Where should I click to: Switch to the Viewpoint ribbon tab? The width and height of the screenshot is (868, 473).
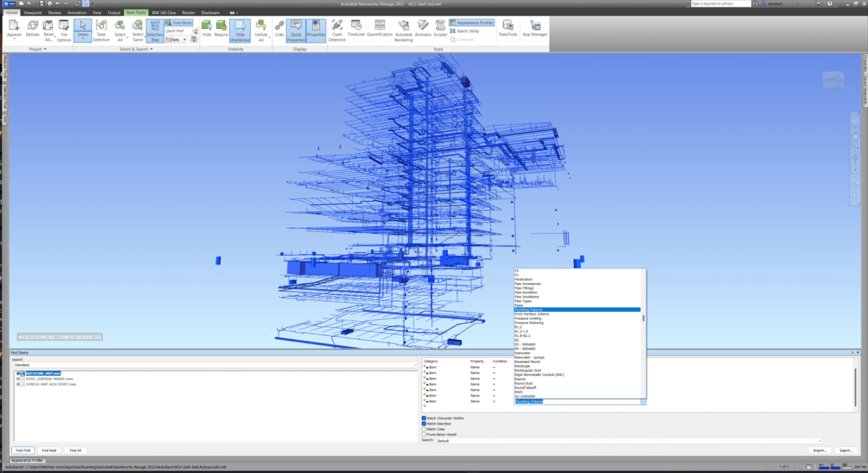(x=32, y=12)
